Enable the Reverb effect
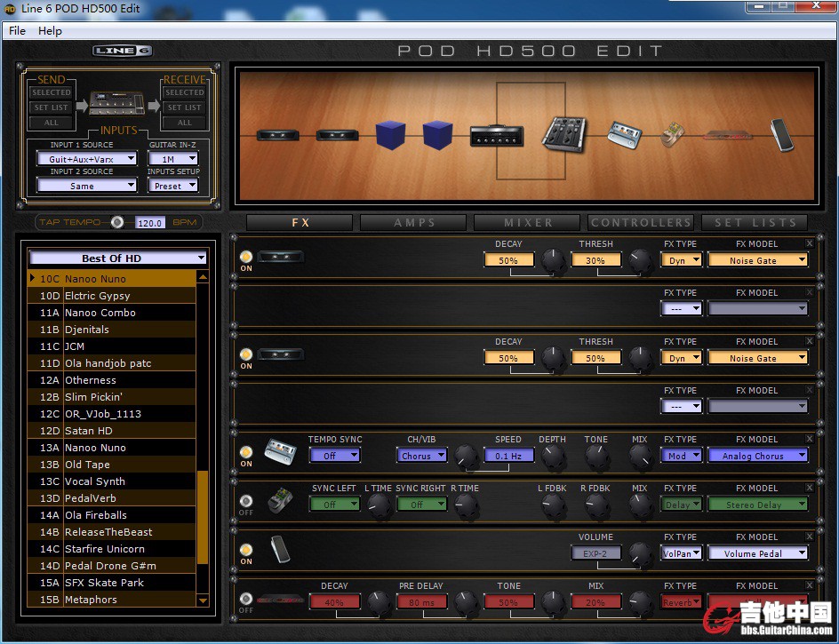This screenshot has width=839, height=644. (246, 599)
